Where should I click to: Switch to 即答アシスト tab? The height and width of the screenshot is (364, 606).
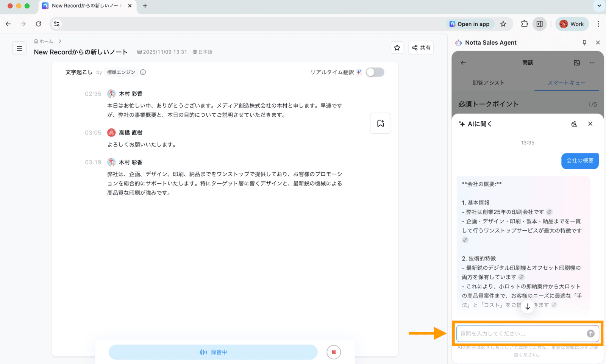(x=488, y=83)
